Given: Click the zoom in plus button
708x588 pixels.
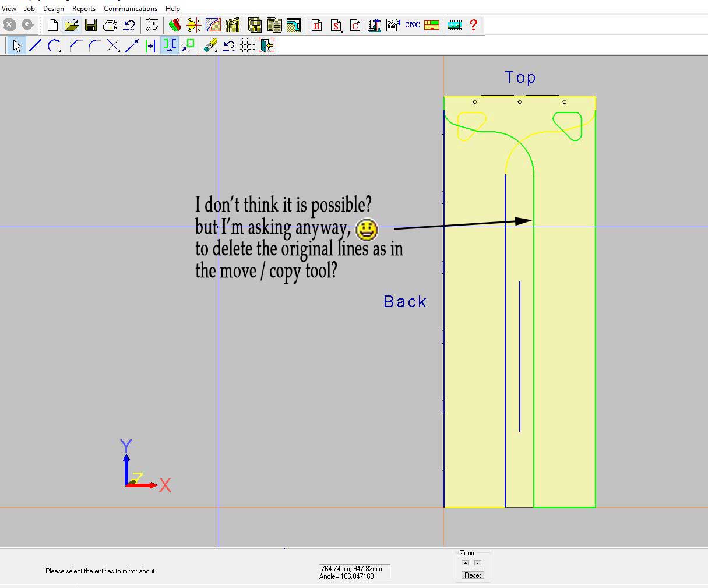Looking at the screenshot, I should (x=465, y=563).
